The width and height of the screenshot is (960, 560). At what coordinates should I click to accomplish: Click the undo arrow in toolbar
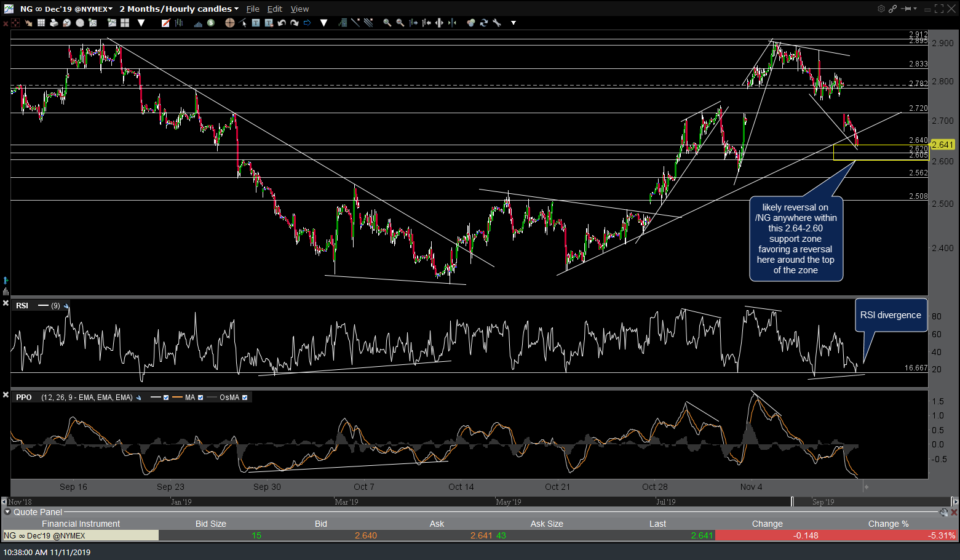[x=280, y=22]
